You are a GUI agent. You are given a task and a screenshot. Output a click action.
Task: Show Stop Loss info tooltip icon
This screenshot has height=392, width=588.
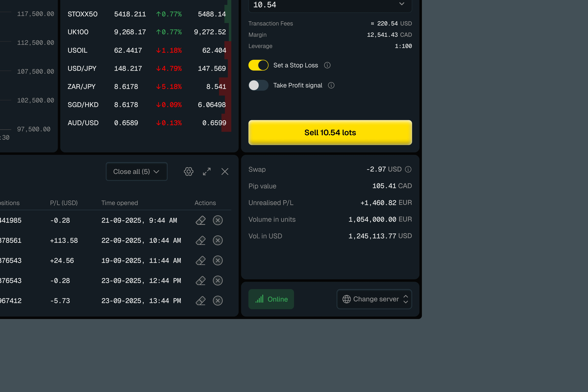(327, 65)
